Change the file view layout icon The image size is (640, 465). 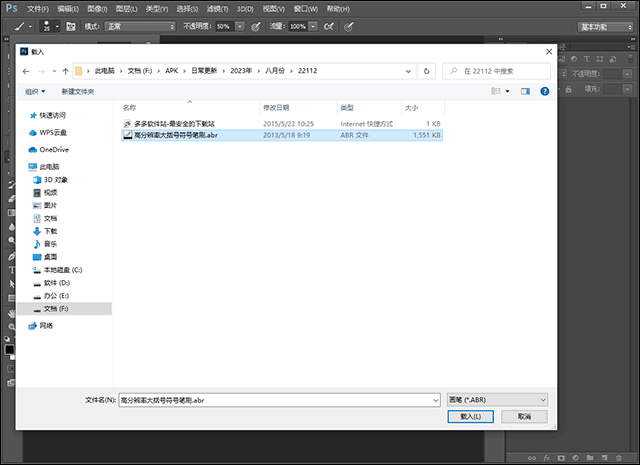click(496, 91)
